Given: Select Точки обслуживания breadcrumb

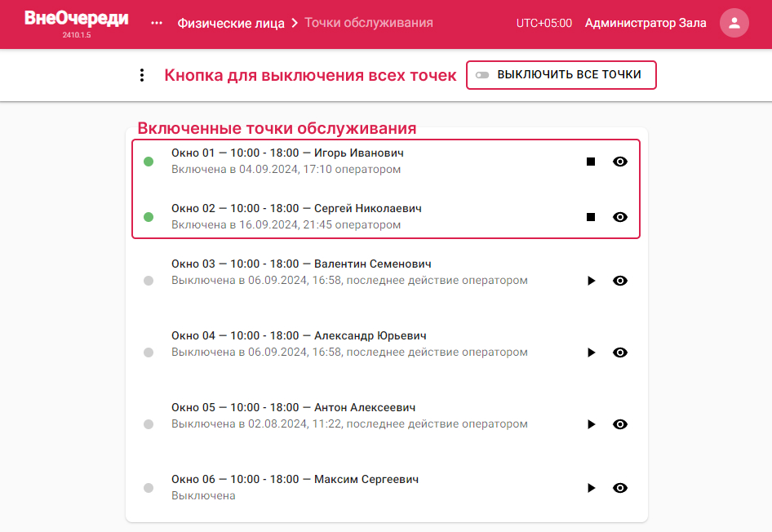Looking at the screenshot, I should tap(369, 23).
